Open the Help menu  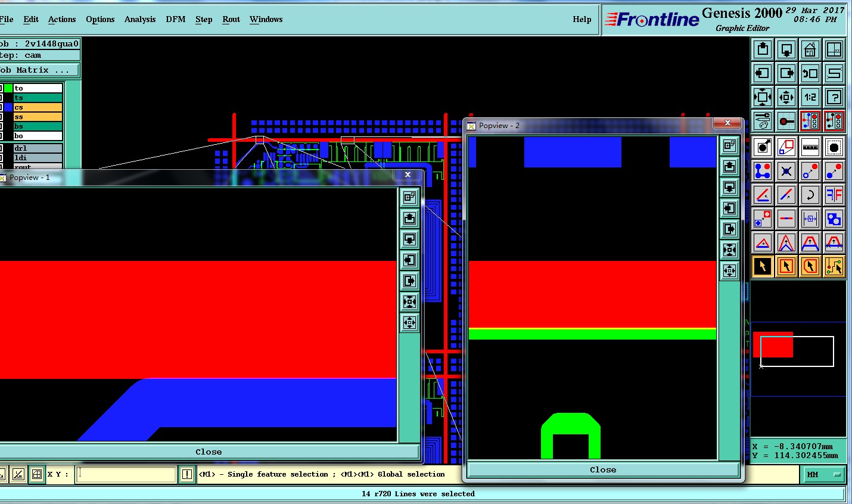[582, 19]
